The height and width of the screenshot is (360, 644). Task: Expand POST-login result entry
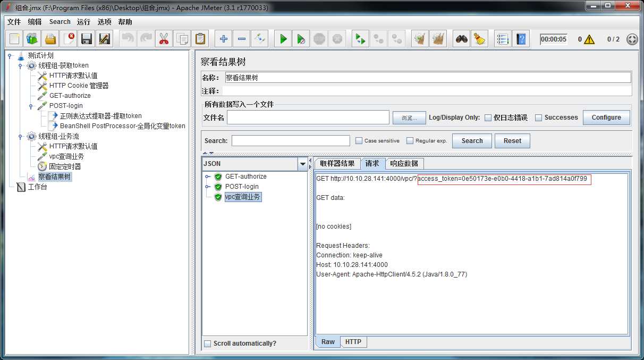tap(208, 187)
